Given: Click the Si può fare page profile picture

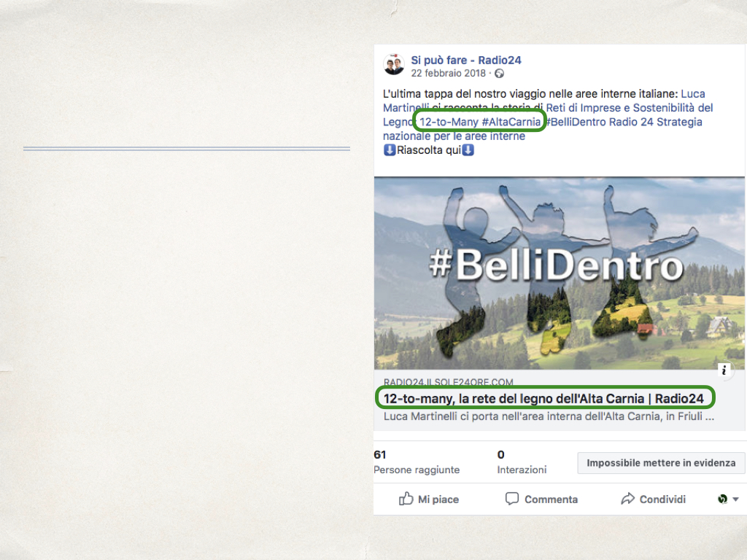Looking at the screenshot, I should tap(394, 64).
